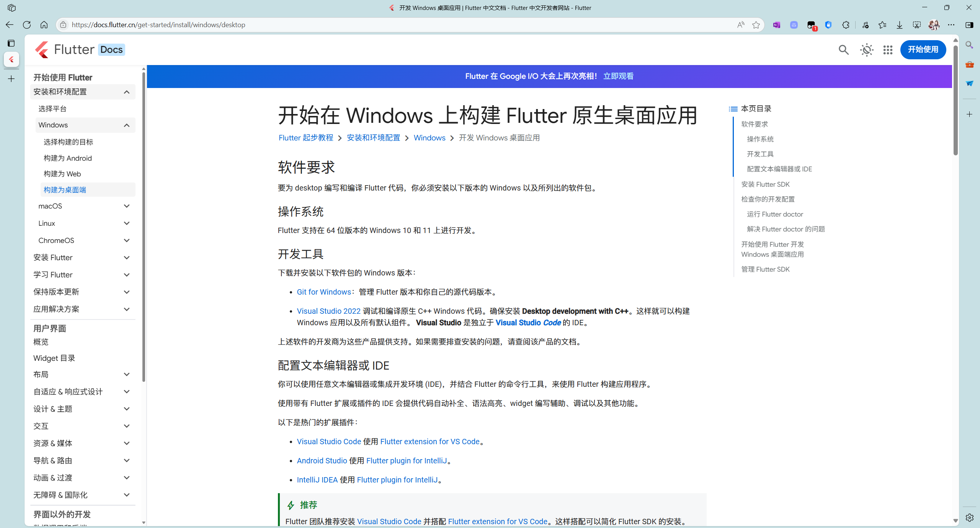Open tab actions menu icon
980x528 pixels.
coord(11,43)
